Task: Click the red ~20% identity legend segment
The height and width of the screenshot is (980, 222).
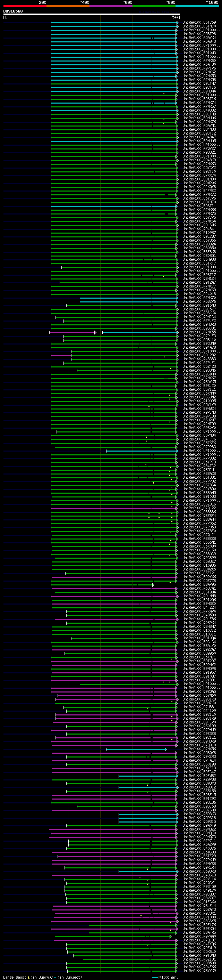Action: [x=25, y=6]
